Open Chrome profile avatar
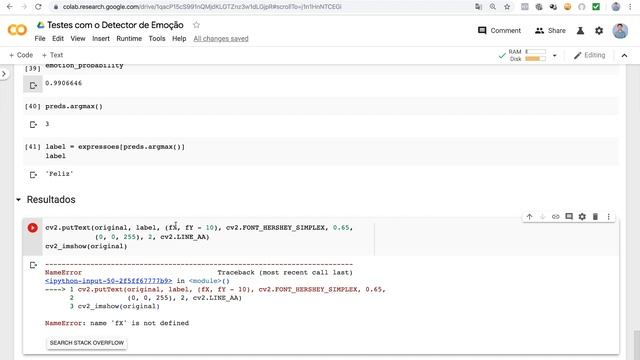 616,7
